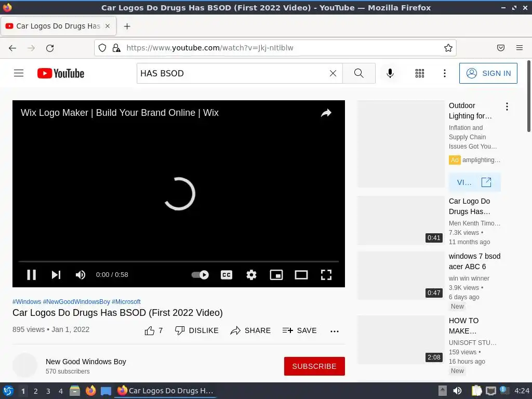Open the #NewGoodWindowsBoy hashtag
The image size is (532, 399).
(76, 302)
